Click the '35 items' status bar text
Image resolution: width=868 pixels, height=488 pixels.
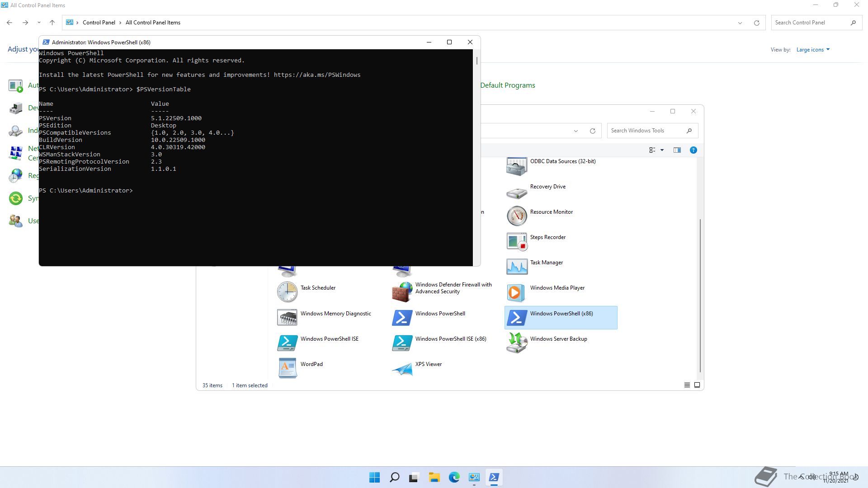pyautogui.click(x=212, y=385)
